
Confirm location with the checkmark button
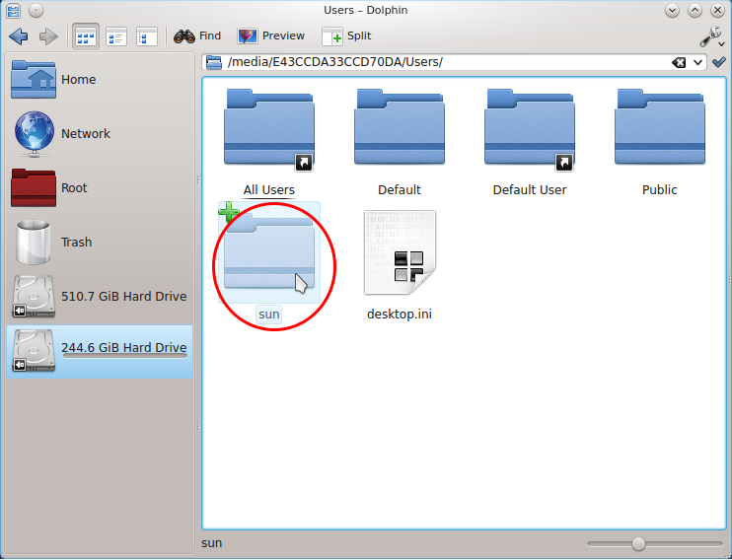[719, 62]
